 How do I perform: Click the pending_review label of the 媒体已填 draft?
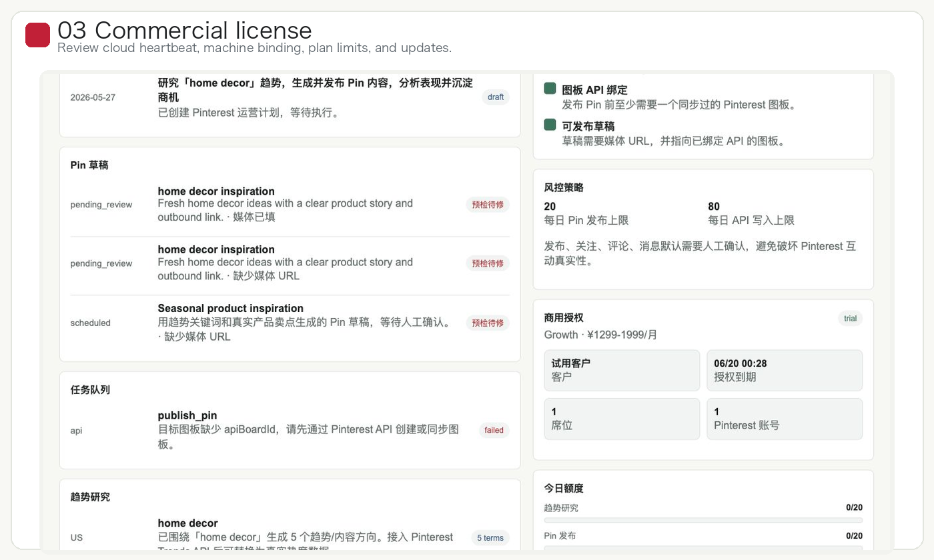[x=101, y=205]
